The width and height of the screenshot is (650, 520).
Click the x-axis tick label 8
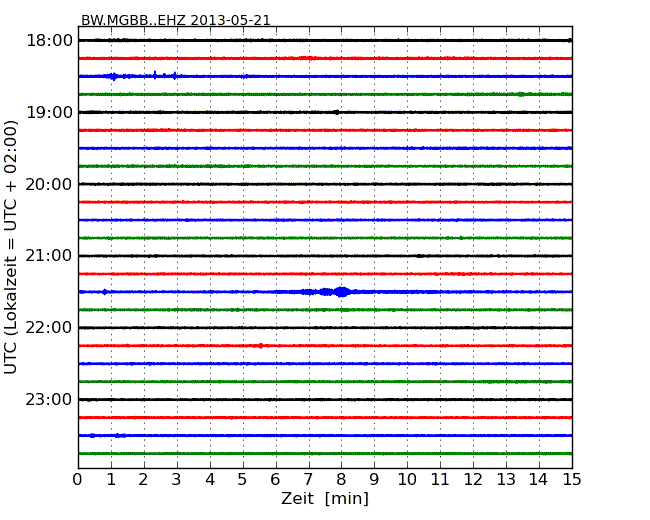tap(341, 480)
